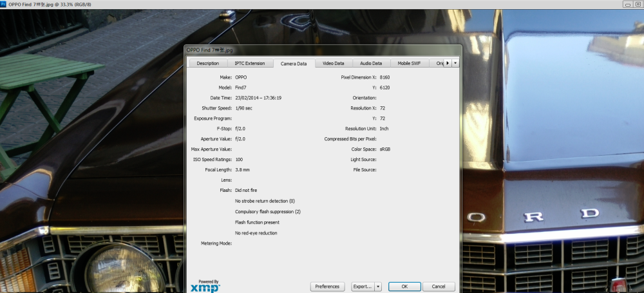Open the Audio Data tab
This screenshot has width=644, height=293.
pos(371,64)
